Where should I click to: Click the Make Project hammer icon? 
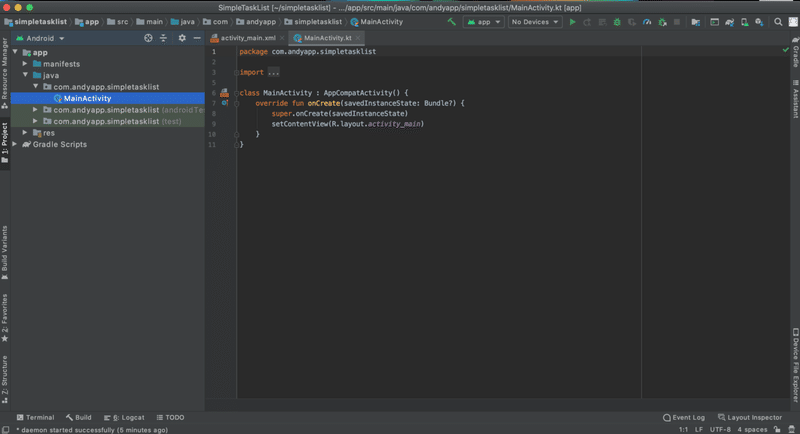coord(452,22)
